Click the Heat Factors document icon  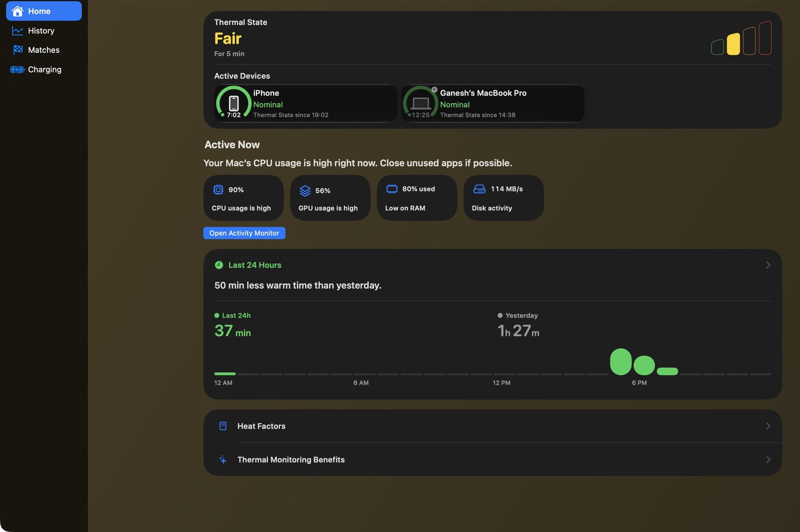pos(223,426)
